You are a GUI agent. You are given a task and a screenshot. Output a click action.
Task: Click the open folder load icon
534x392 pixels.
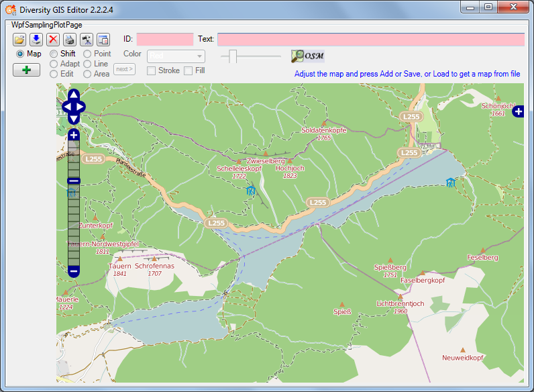click(x=19, y=39)
